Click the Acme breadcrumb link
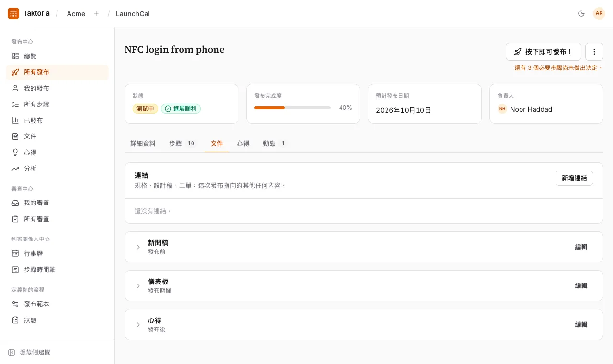The image size is (613, 364). pos(76,14)
